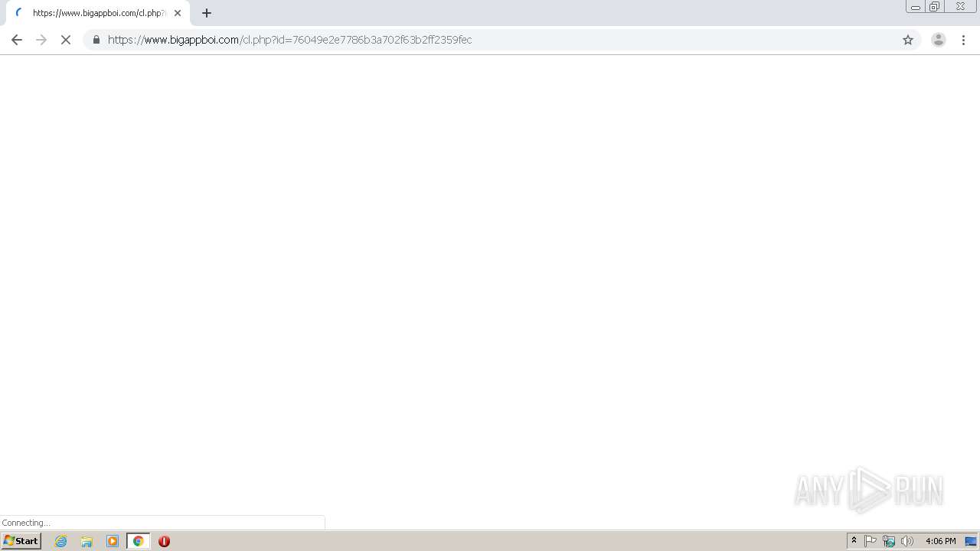Open Action Center flag icon
The height and width of the screenshot is (551, 980).
pyautogui.click(x=871, y=541)
